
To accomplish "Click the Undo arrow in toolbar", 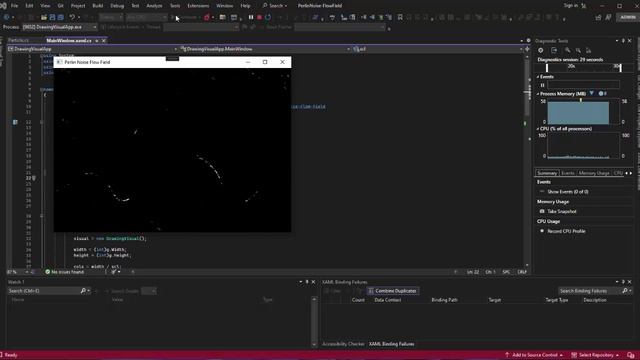I will click(72, 17).
